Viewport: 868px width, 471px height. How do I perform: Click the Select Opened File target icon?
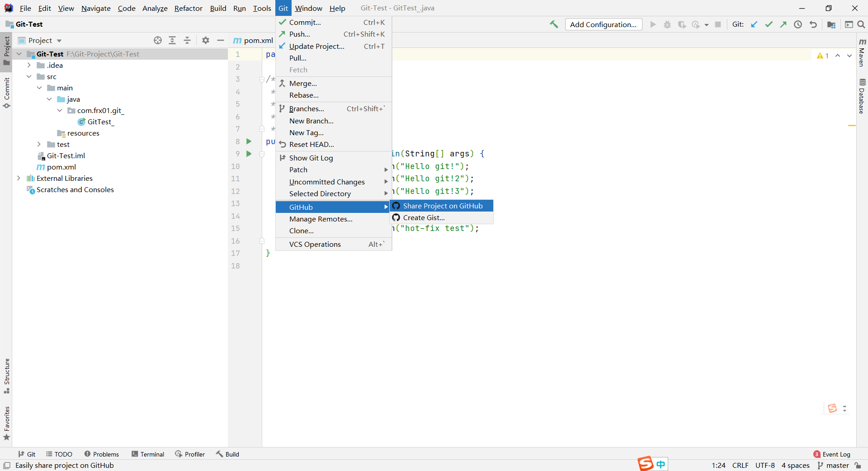click(158, 40)
